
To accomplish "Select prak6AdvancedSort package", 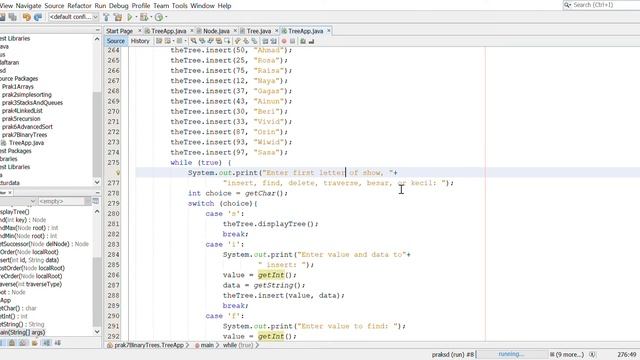I will pos(27,127).
